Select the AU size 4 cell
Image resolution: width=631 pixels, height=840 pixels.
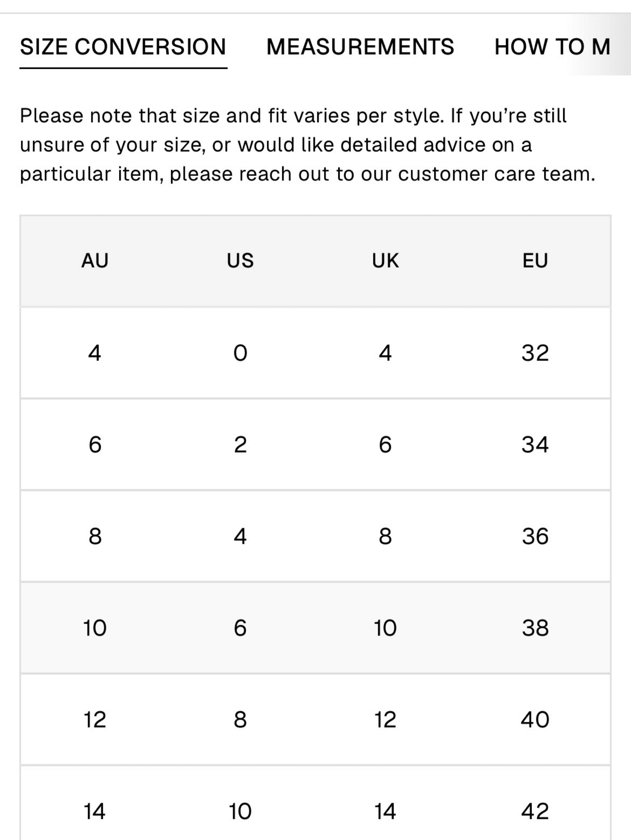[x=95, y=353]
